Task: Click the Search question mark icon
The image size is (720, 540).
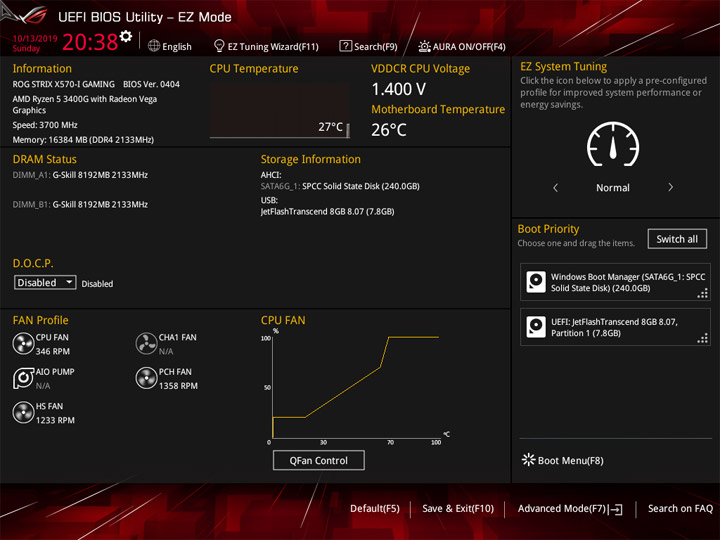Action: (345, 46)
